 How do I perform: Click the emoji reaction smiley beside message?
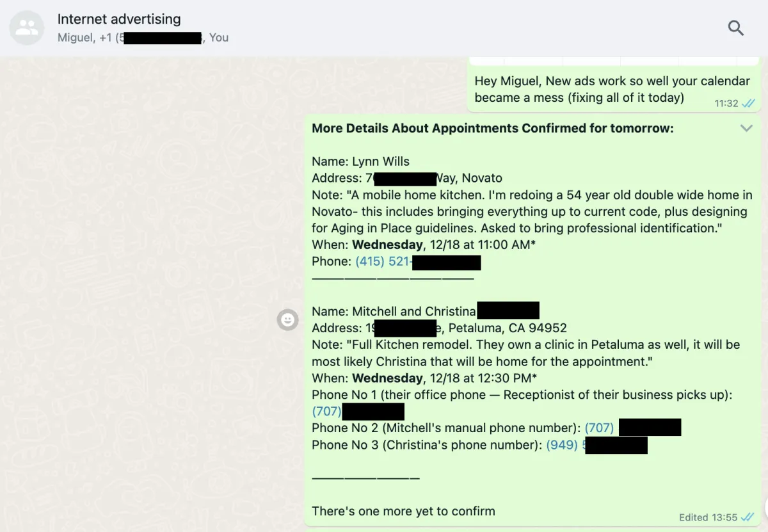tap(288, 319)
